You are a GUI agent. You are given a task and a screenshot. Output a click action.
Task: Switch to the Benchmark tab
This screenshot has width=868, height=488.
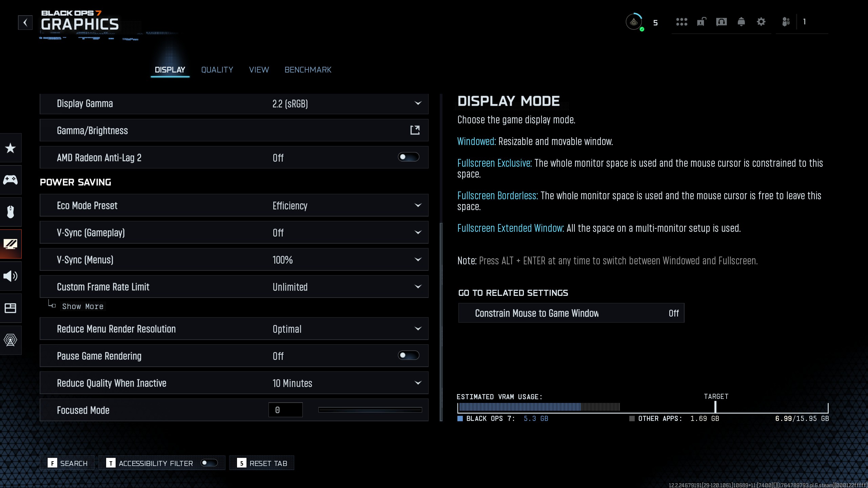point(308,70)
